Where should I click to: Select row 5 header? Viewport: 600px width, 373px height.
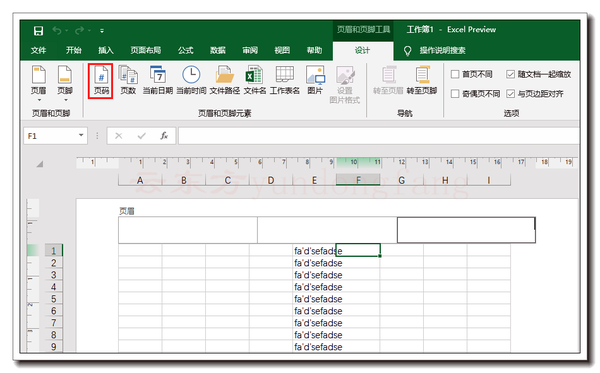click(x=54, y=299)
